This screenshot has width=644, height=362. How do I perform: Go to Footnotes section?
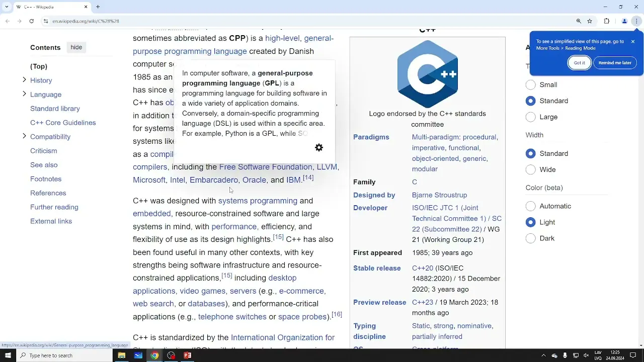pyautogui.click(x=46, y=179)
